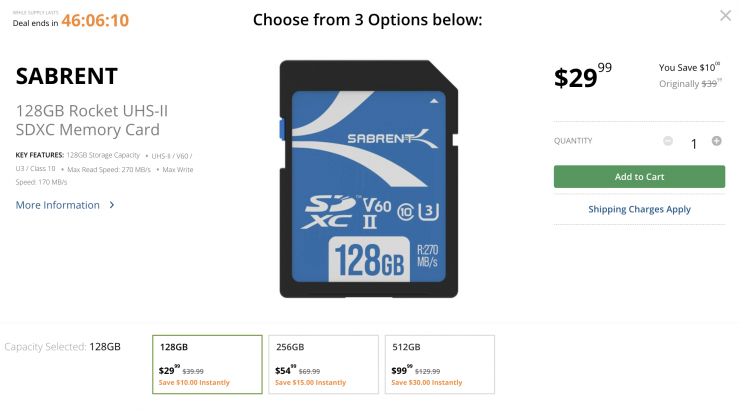This screenshot has width=740, height=415.
Task: Click the You Save $10 label
Action: 688,67
